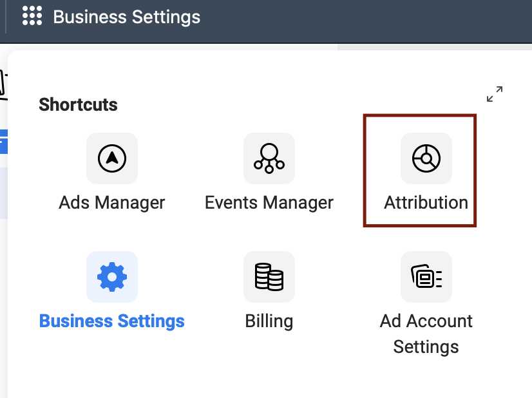
Task: Select the highlighted light-blue row at left
Action: (3, 193)
